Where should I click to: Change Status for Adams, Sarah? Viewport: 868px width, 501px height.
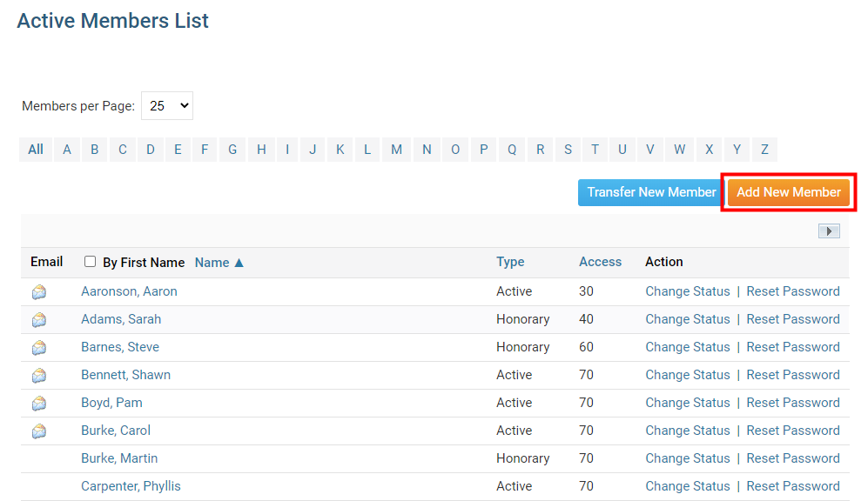click(x=687, y=319)
